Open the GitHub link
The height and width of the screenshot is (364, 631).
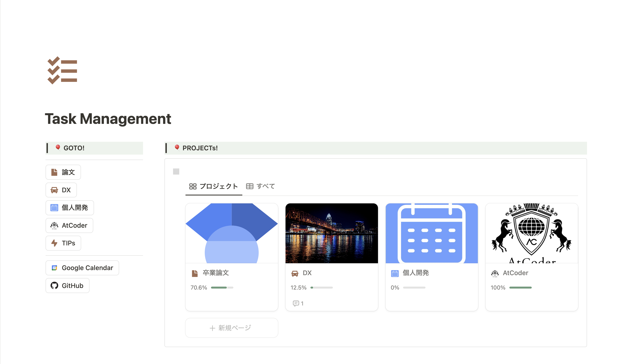(67, 285)
